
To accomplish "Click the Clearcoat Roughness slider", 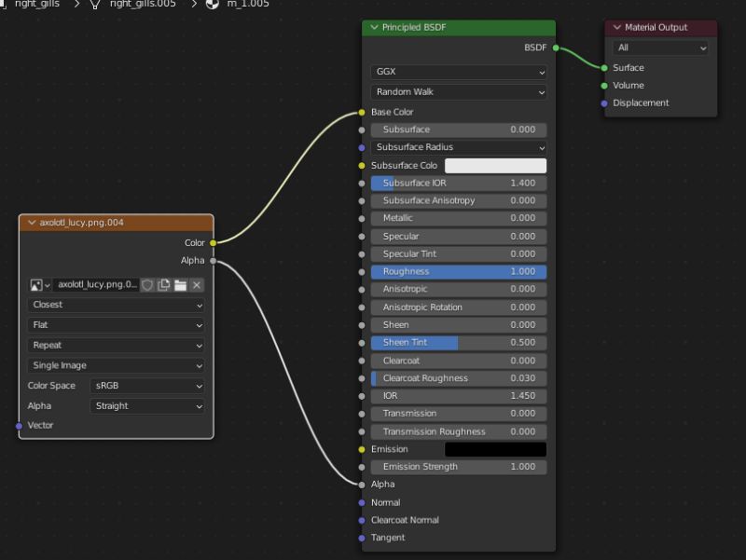I will [x=459, y=378].
